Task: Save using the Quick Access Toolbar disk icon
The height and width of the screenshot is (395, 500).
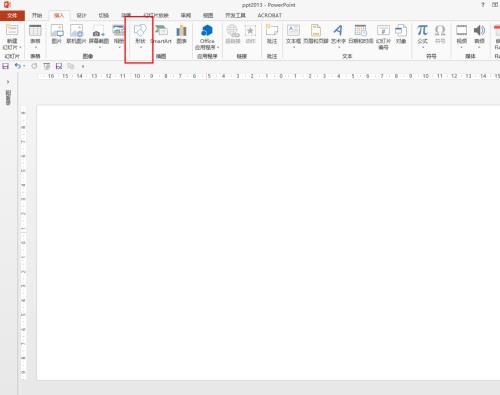Action: pos(6,66)
